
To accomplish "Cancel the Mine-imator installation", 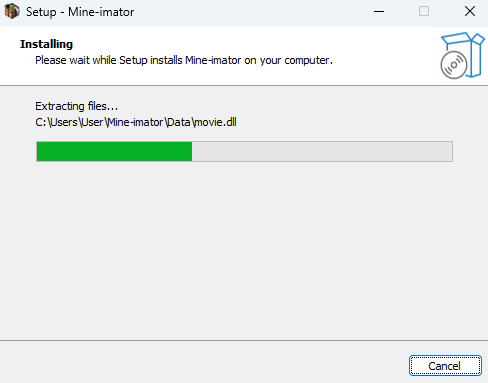I will point(445,366).
